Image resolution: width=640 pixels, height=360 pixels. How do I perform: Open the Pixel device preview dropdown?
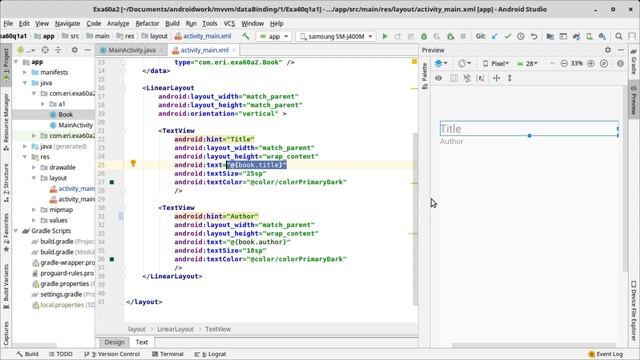click(496, 63)
